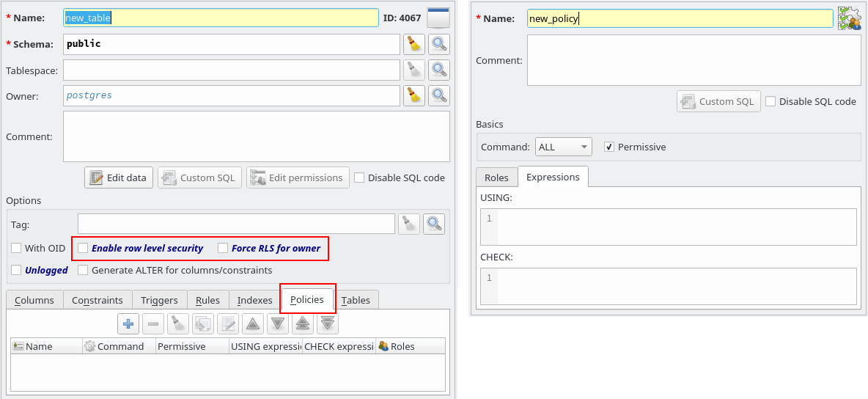Click the Command column header gear icon
This screenshot has width=868, height=399.
[89, 346]
